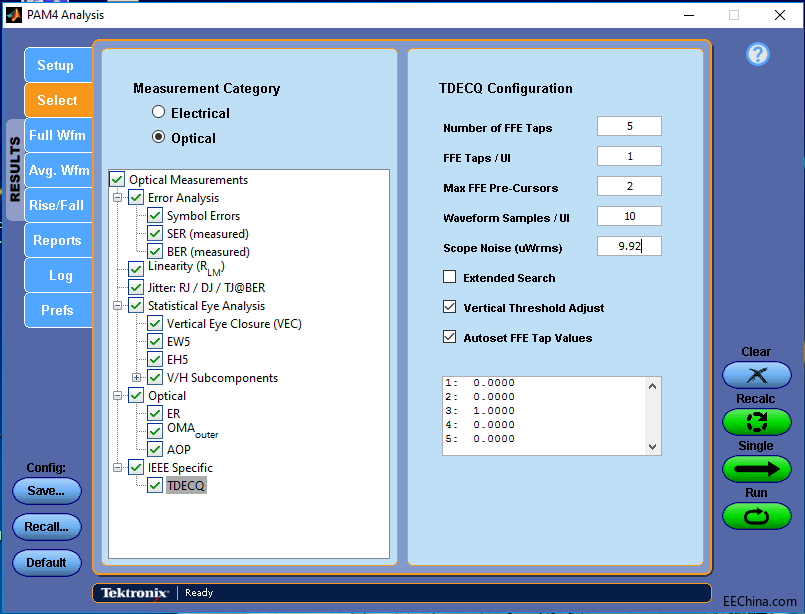Toggle the IEEE Specific checkbox
Screen dimensions: 805x614
click(136, 467)
